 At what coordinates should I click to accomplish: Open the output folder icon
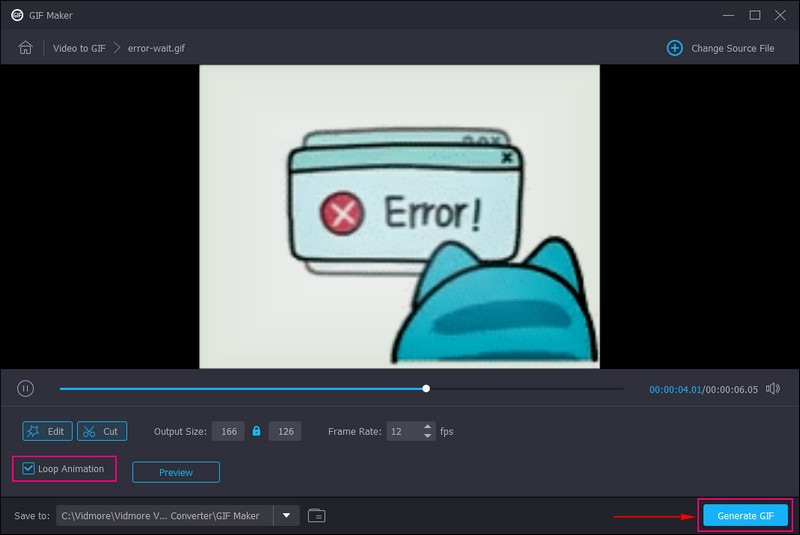click(316, 516)
